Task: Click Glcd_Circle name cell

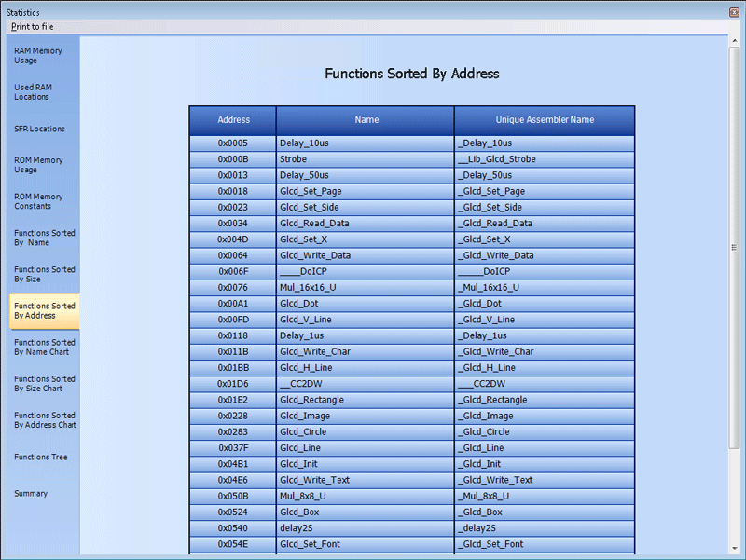Action: click(x=366, y=432)
